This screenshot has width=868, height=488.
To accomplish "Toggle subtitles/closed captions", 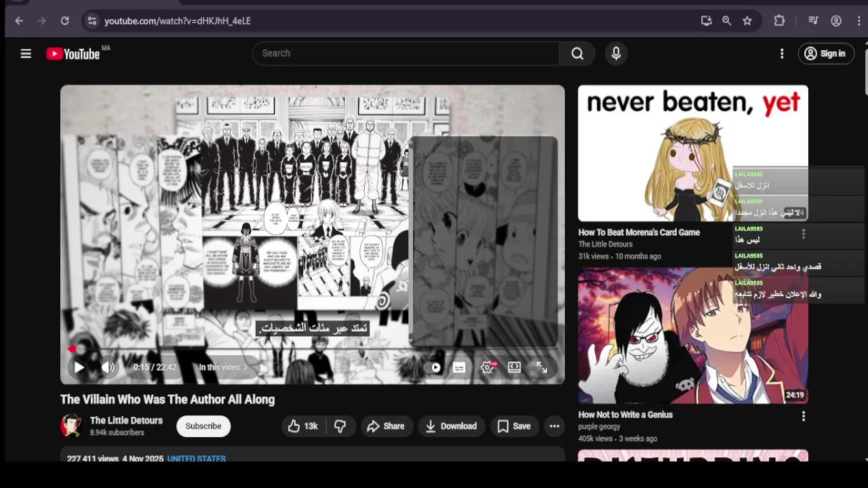I will point(459,367).
